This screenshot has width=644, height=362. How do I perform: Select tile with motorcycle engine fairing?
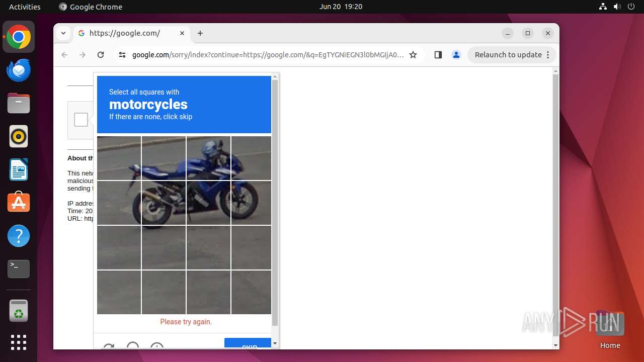[x=208, y=203]
